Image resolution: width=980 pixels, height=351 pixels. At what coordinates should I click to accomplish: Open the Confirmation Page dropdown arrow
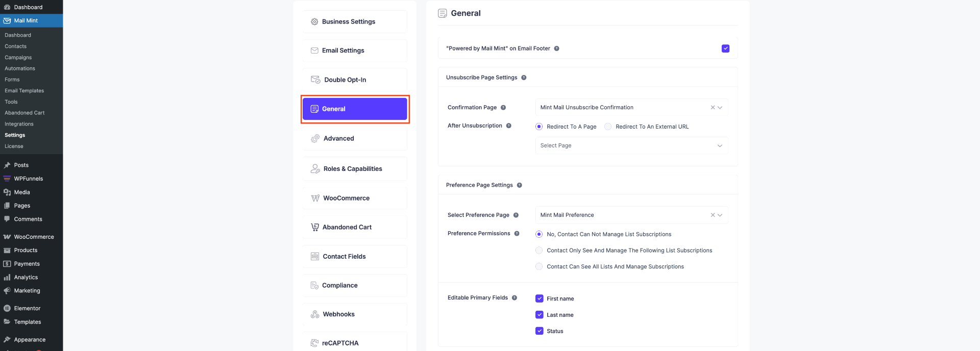point(720,108)
